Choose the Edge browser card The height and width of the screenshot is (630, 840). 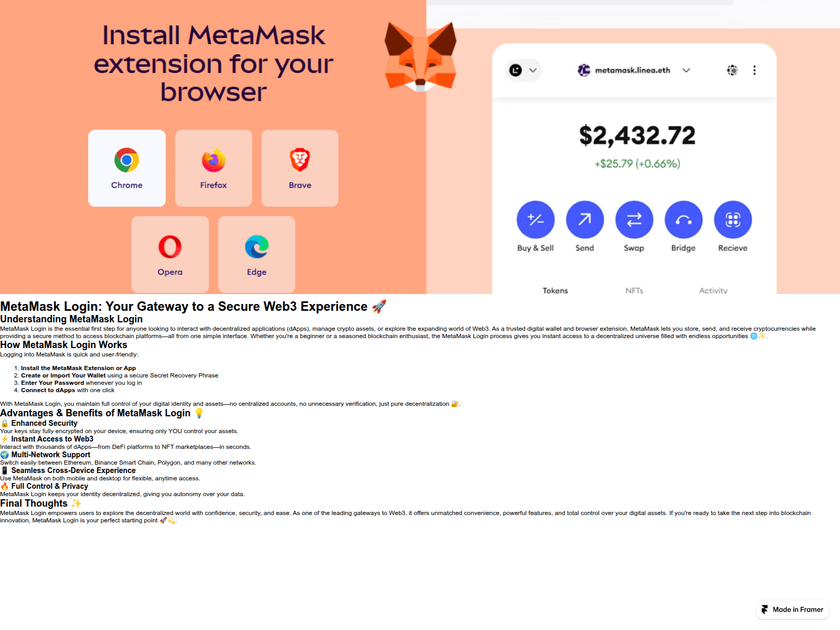coord(257,255)
